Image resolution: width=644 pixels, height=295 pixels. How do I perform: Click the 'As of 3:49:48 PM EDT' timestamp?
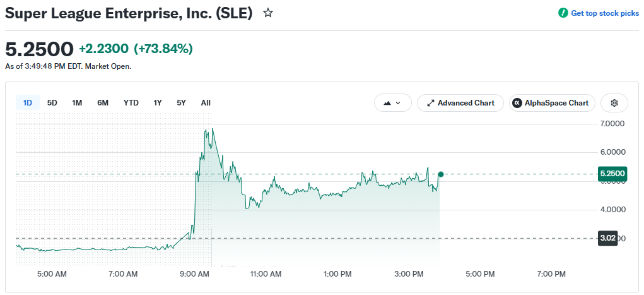point(44,66)
